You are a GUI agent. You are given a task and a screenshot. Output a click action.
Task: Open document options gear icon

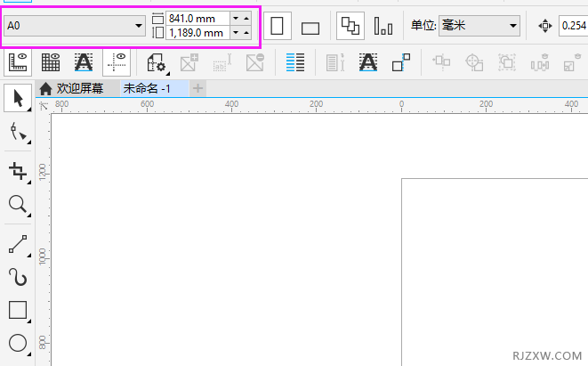click(157, 63)
